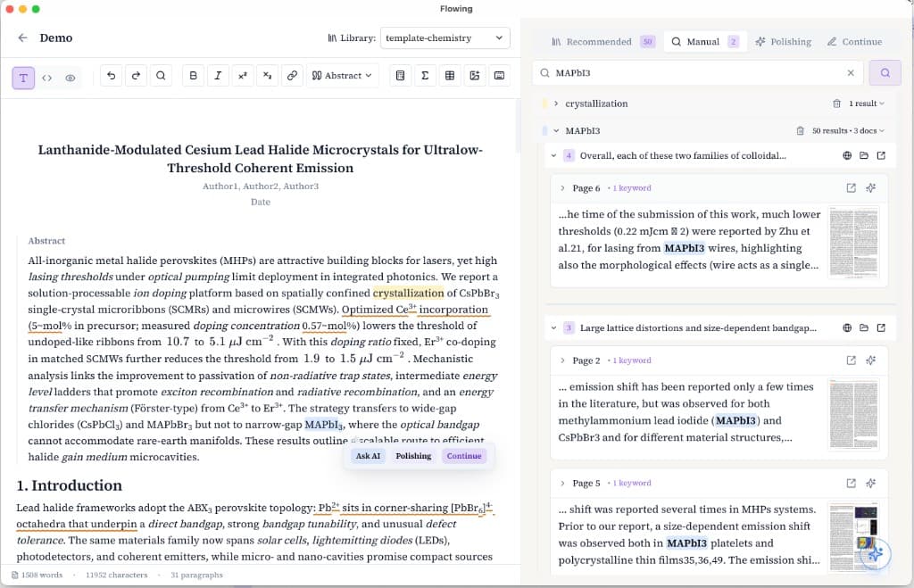914x588 pixels.
Task: Insert a table
Action: pos(450,75)
